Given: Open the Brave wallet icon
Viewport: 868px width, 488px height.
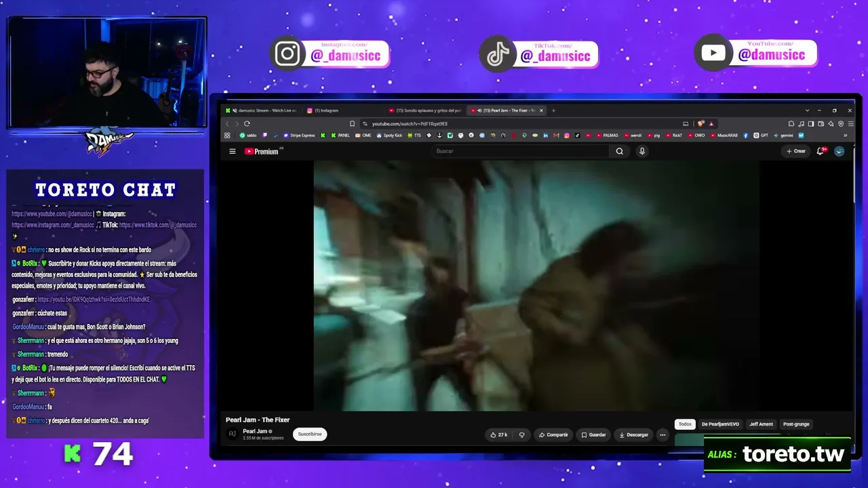Looking at the screenshot, I should tap(821, 123).
